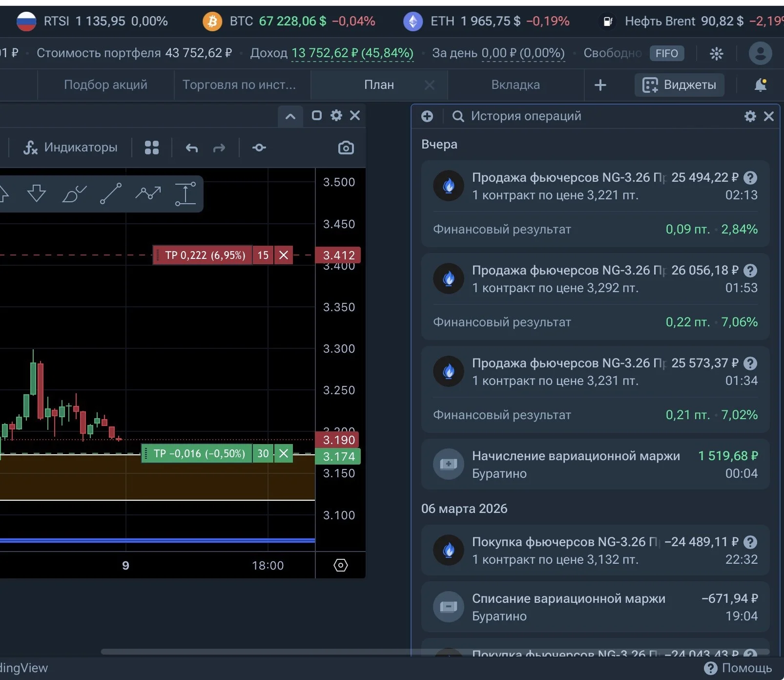The width and height of the screenshot is (784, 680).
Task: Switch to the Подбор акций tab
Action: (105, 85)
